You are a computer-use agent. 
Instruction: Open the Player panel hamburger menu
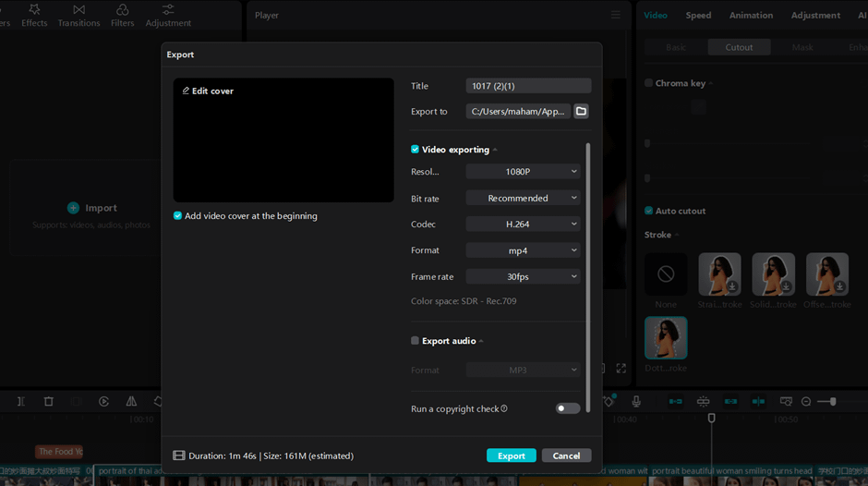tap(616, 16)
